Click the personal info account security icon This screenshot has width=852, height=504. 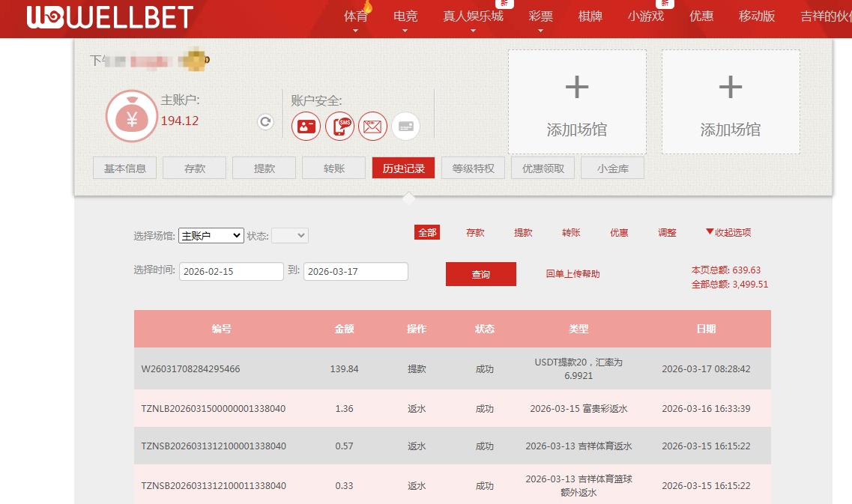(306, 126)
